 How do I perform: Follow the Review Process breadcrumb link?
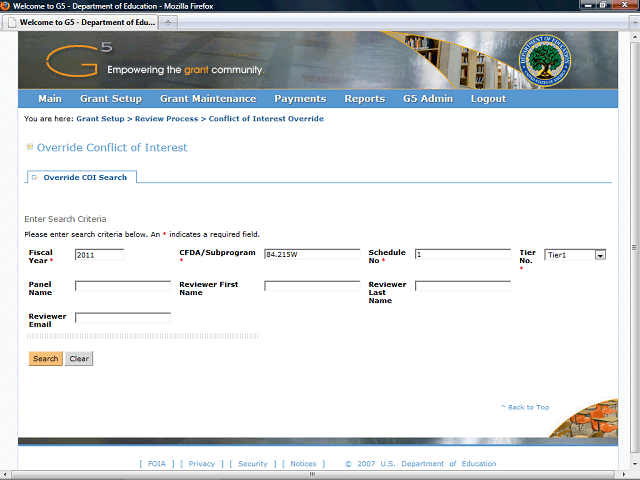(166, 119)
